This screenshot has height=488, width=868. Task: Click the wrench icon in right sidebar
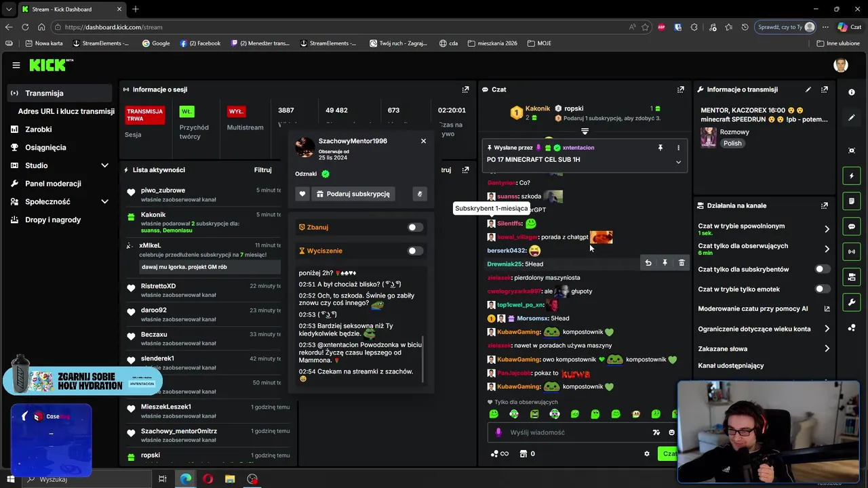pos(852,302)
